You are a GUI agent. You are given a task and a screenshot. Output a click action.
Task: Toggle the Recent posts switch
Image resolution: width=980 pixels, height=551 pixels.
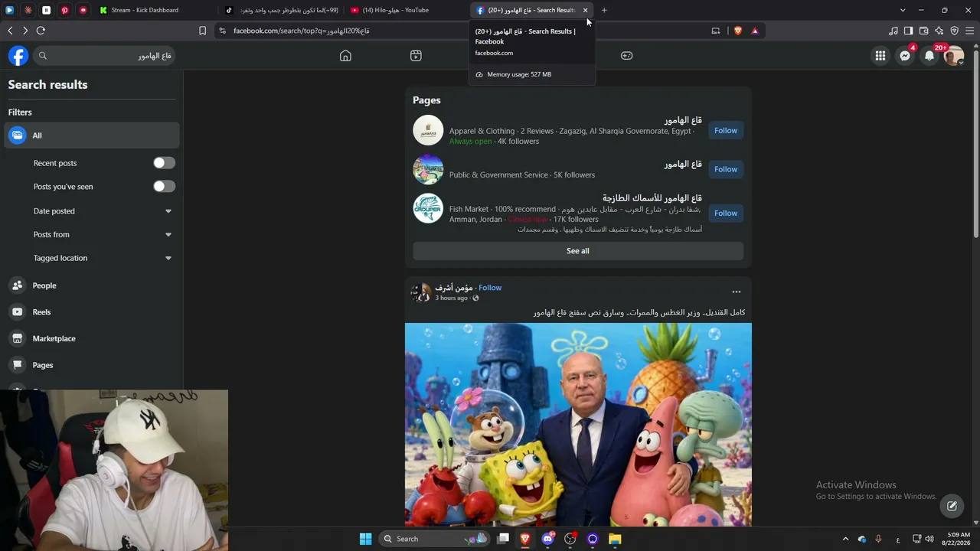(x=164, y=163)
